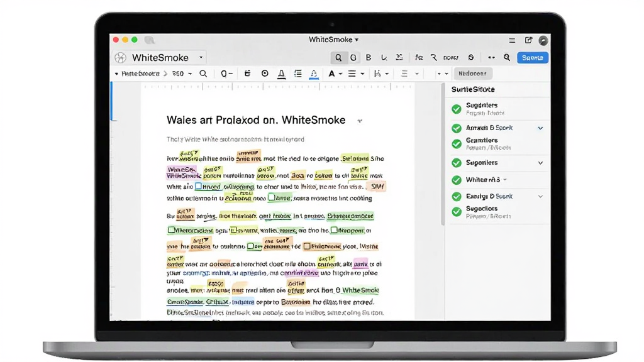Open the dropdown arrow beside the WhiteSmoke app name

(201, 57)
